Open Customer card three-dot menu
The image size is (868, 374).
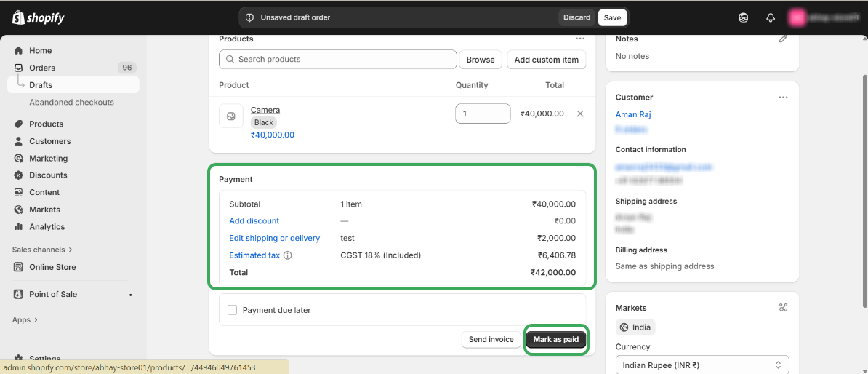click(783, 97)
